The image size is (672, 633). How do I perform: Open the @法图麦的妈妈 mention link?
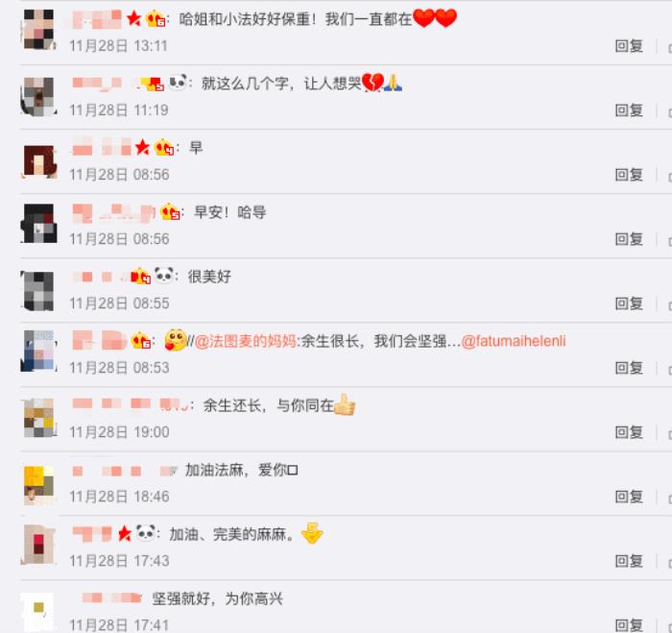(x=246, y=341)
